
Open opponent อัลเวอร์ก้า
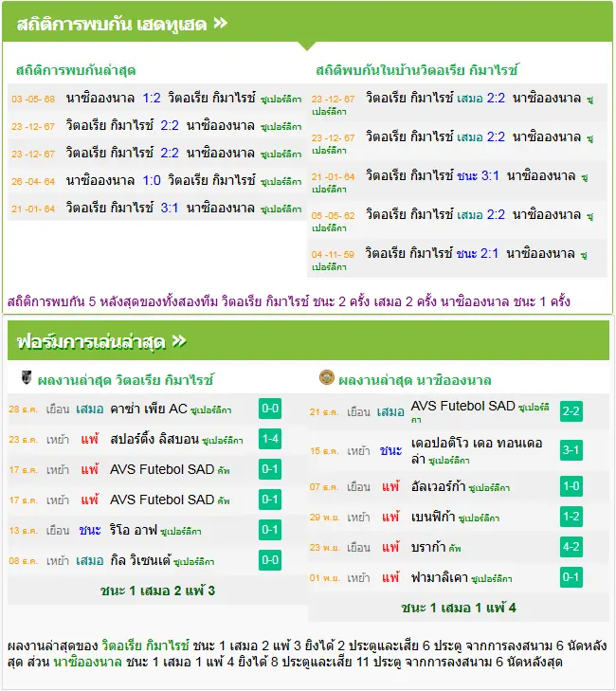[x=438, y=486]
